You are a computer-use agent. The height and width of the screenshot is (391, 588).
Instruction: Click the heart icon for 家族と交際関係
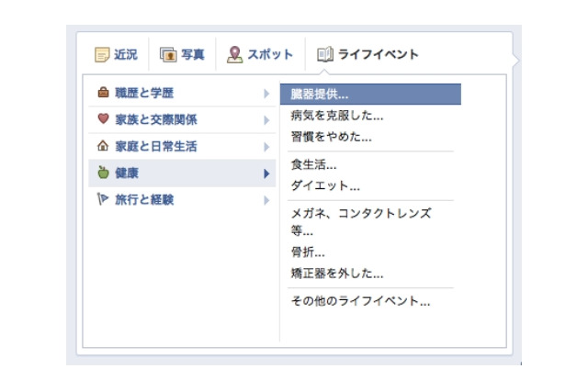pos(103,118)
